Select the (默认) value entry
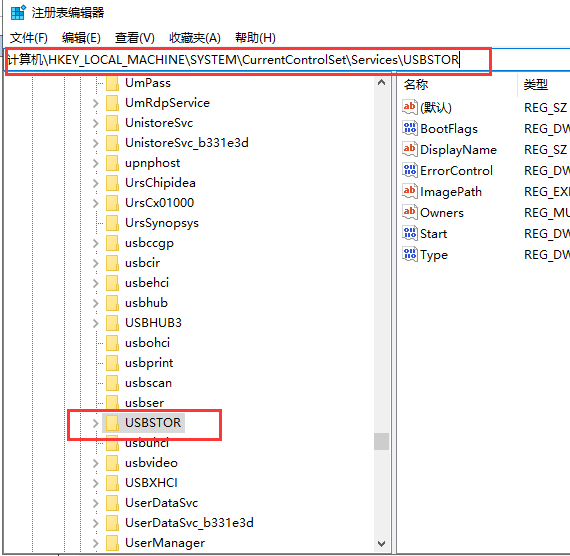570x556 pixels. [x=435, y=108]
